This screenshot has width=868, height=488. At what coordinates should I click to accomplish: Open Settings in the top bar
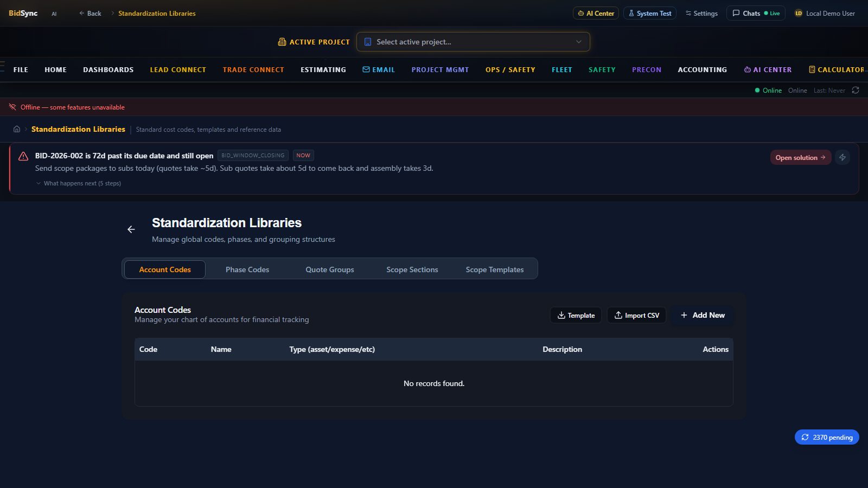pos(701,13)
